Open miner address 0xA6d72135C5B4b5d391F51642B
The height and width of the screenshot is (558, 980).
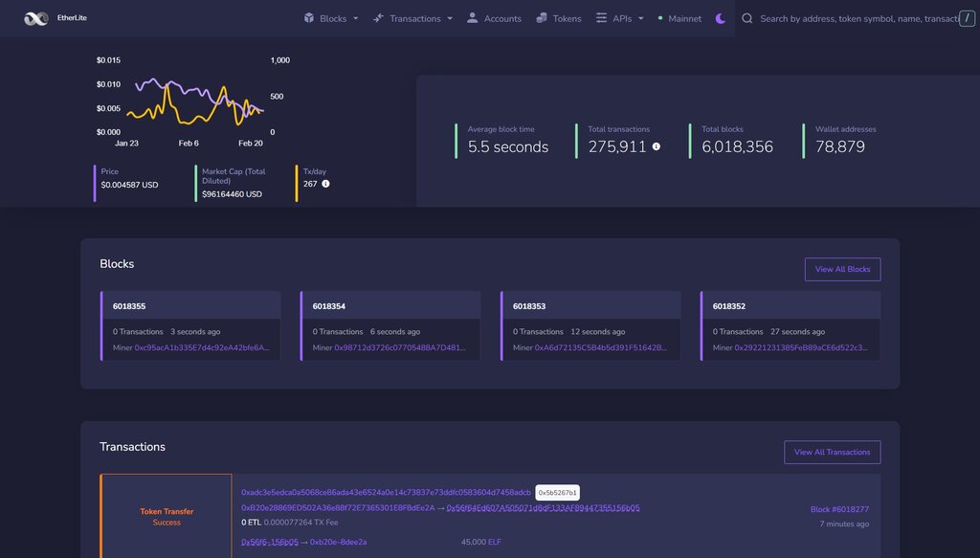[x=601, y=347]
